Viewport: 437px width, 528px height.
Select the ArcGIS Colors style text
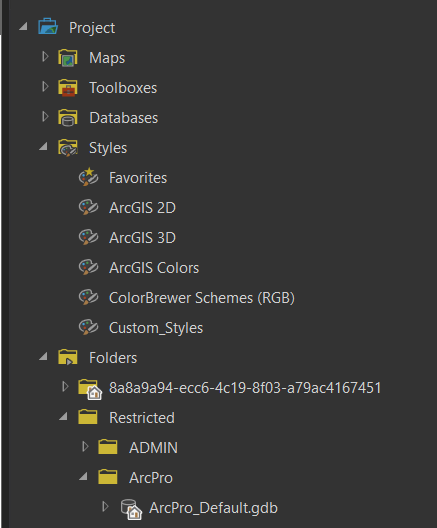click(x=154, y=268)
